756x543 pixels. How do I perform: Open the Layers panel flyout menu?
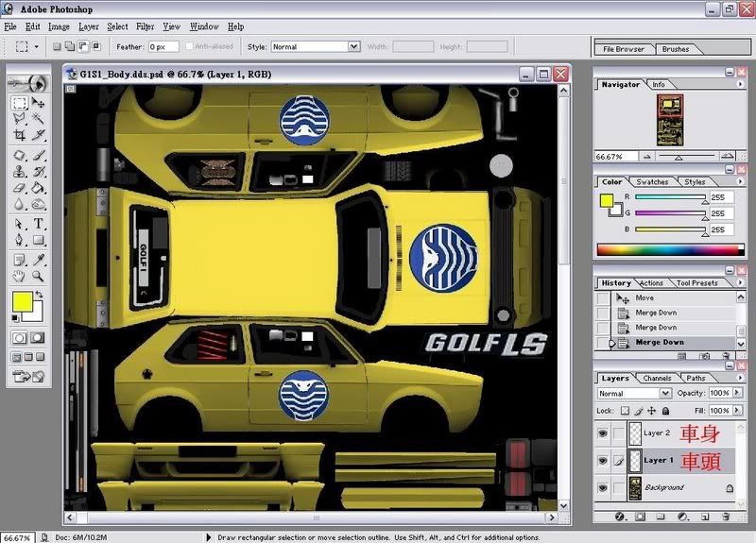(740, 377)
